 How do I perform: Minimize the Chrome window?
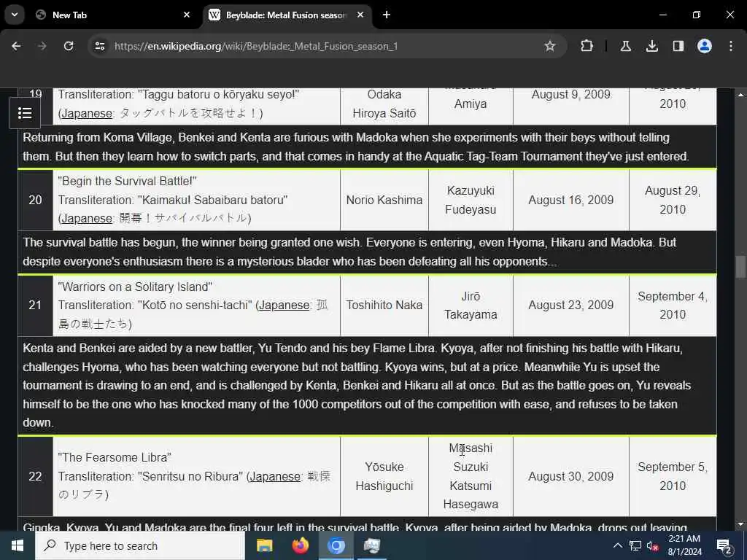662,15
